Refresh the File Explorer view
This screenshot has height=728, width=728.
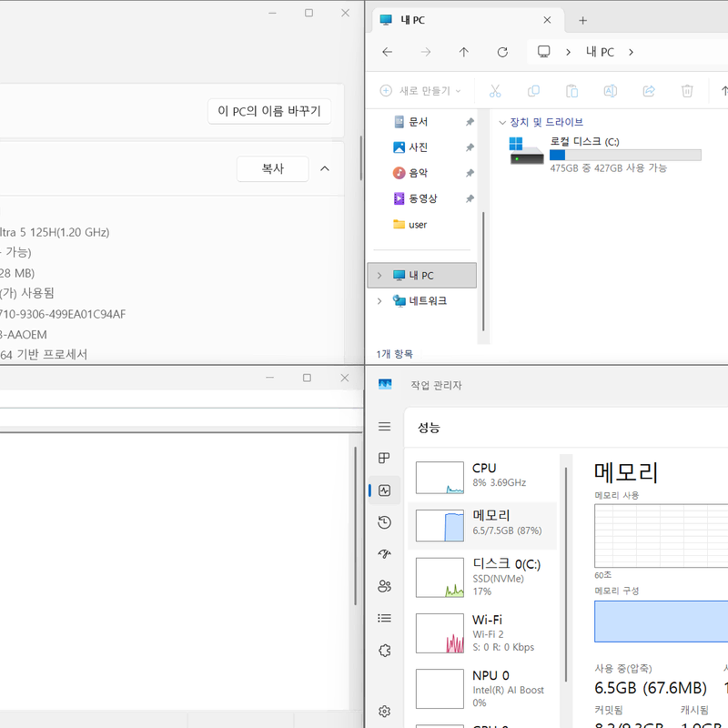pyautogui.click(x=502, y=52)
